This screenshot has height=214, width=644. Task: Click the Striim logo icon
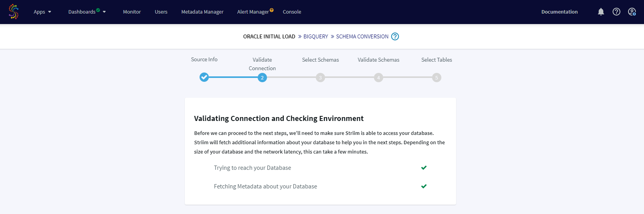tap(14, 12)
